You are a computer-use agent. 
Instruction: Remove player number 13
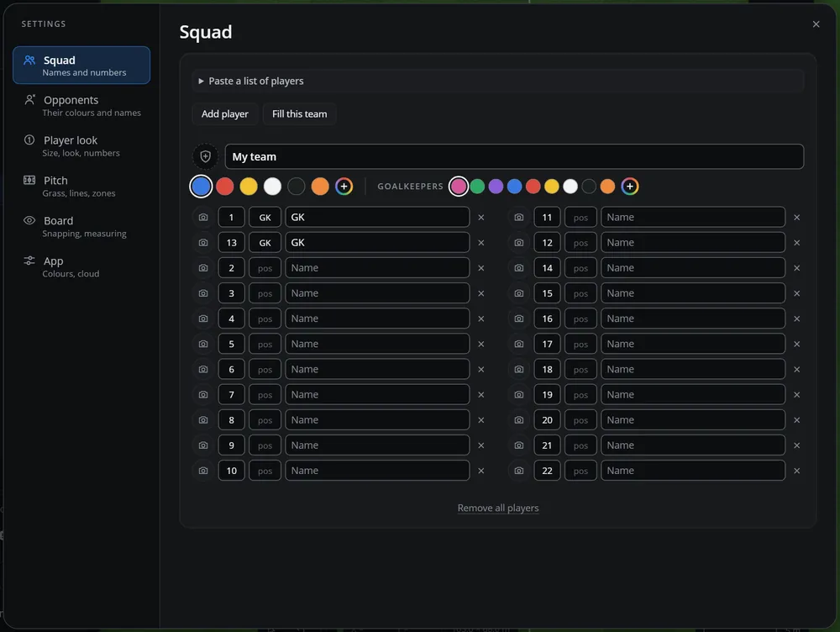(x=481, y=242)
